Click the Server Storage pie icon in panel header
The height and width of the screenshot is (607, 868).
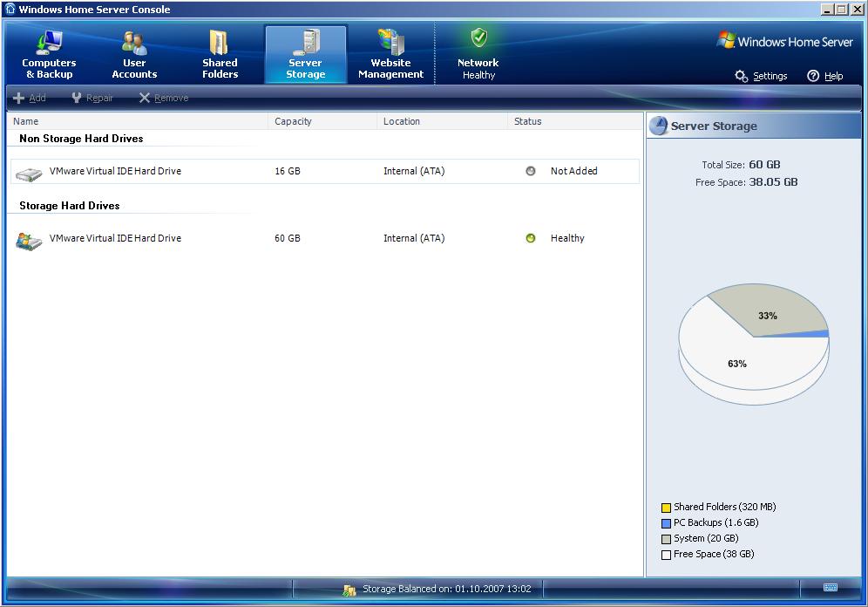[x=659, y=126]
